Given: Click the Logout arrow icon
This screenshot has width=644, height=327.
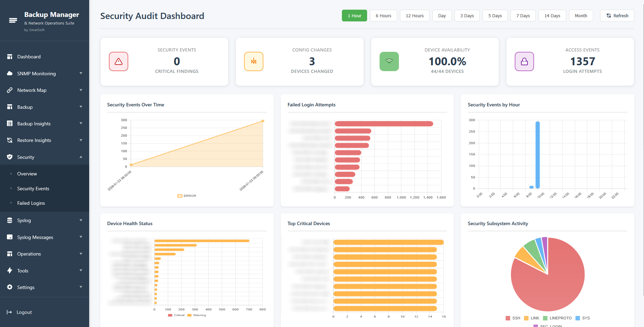Looking at the screenshot, I should [x=9, y=312].
